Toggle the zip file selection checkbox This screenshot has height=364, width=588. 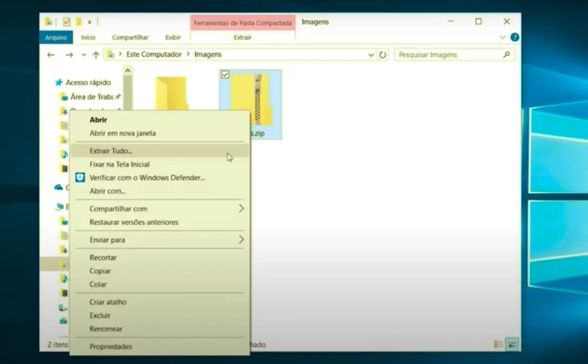225,74
